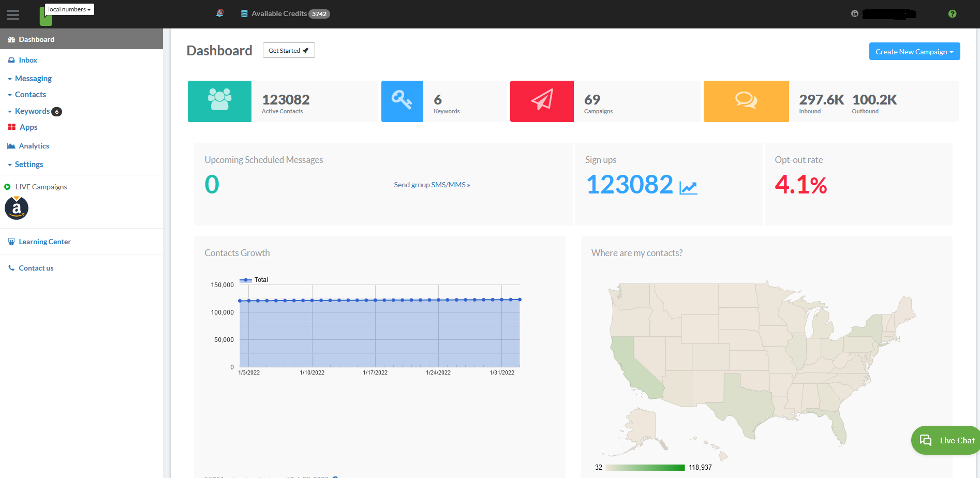The height and width of the screenshot is (478, 980).
Task: Open the local numbers dropdown
Action: (x=69, y=9)
